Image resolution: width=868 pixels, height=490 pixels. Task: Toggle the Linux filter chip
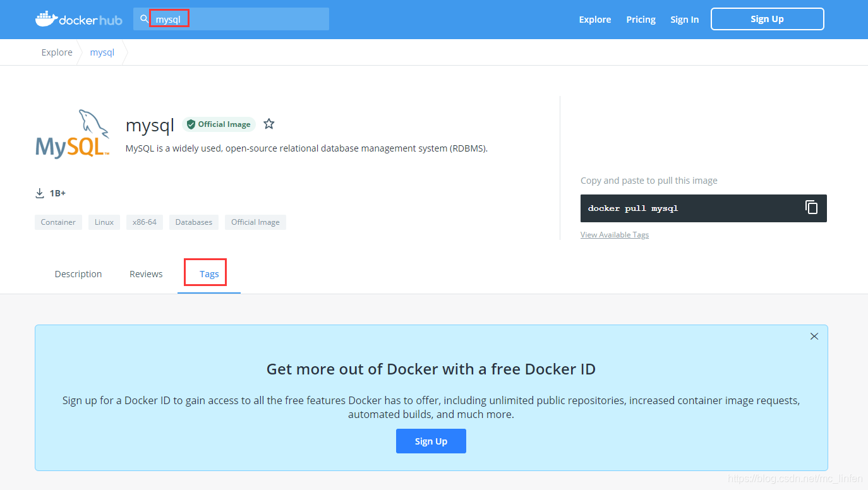pyautogui.click(x=104, y=222)
